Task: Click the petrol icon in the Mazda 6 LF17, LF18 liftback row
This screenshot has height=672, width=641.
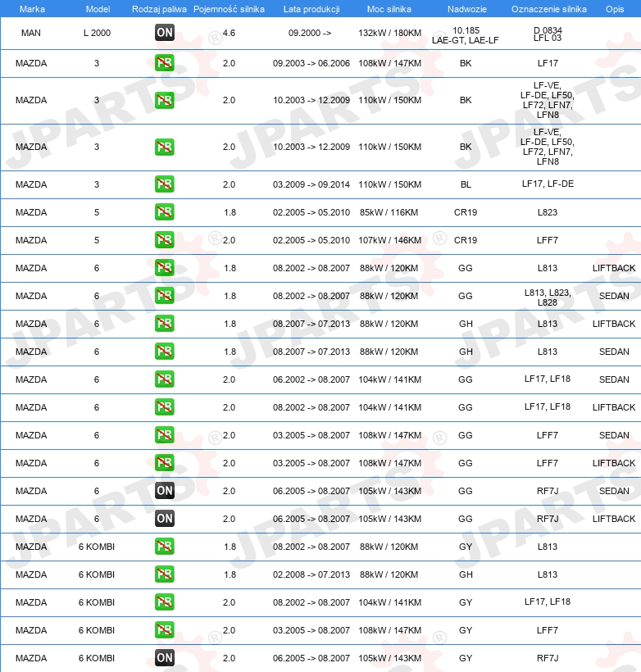Action: pos(165,407)
